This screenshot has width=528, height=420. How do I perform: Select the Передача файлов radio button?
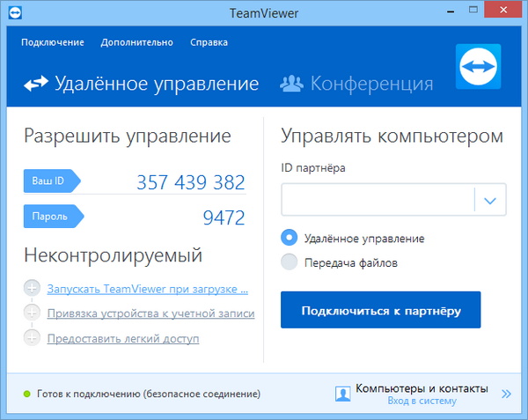click(290, 262)
